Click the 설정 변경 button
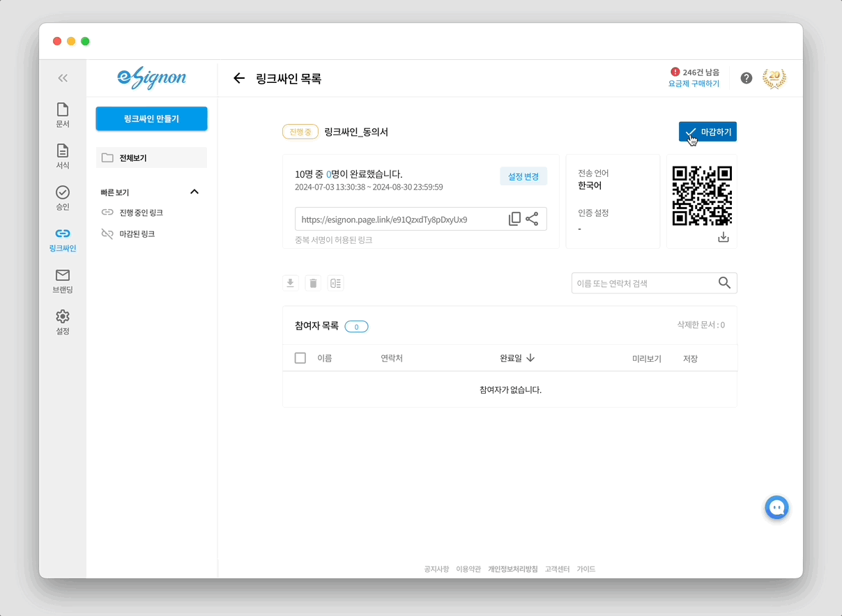This screenshot has height=616, width=842. coord(523,176)
